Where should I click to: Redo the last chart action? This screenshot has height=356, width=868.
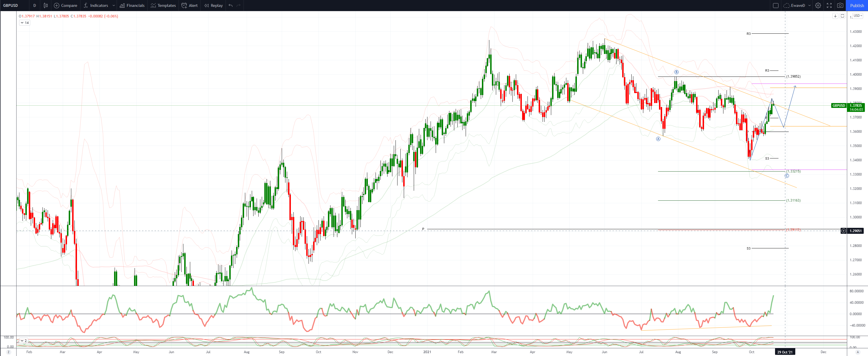(239, 5)
